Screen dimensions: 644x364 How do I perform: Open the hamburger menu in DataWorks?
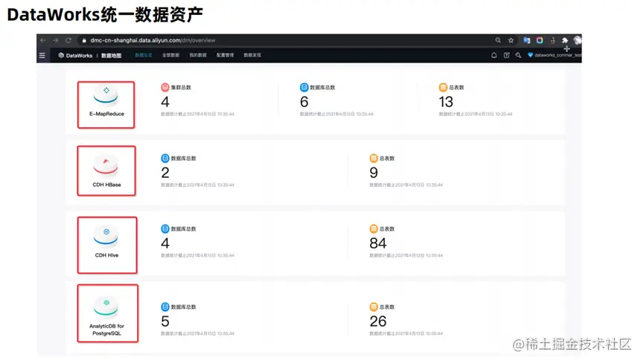[42, 56]
